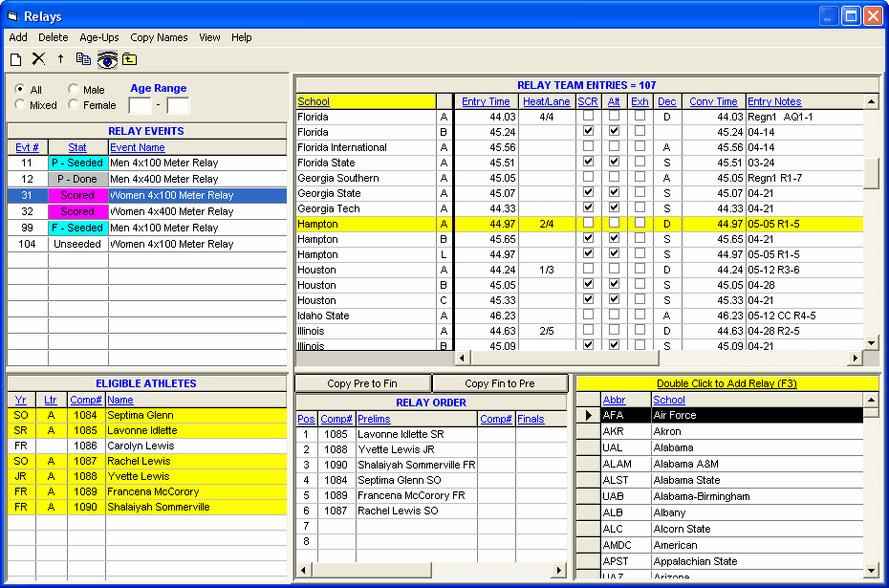Click the Relays window title icon
Screen dimensions: 889x588
pyautogui.click(x=12, y=16)
